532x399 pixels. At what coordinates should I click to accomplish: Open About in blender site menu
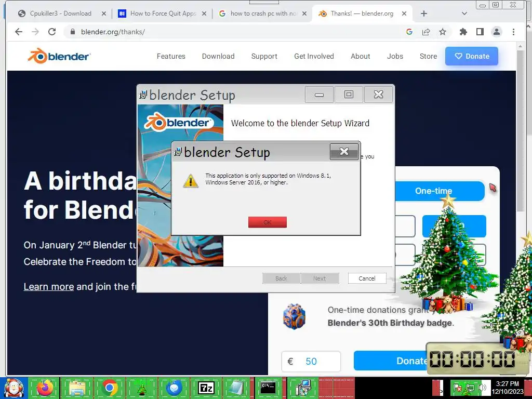tap(361, 56)
